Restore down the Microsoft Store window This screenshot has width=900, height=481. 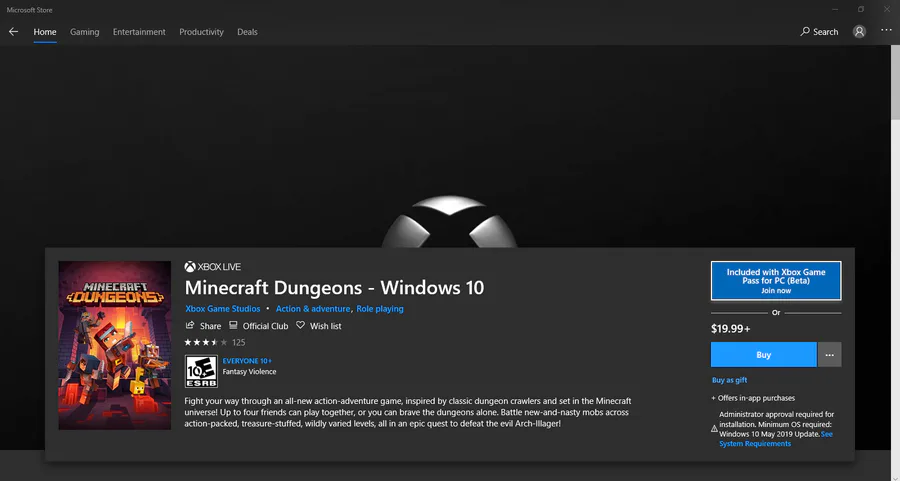tap(861, 9)
